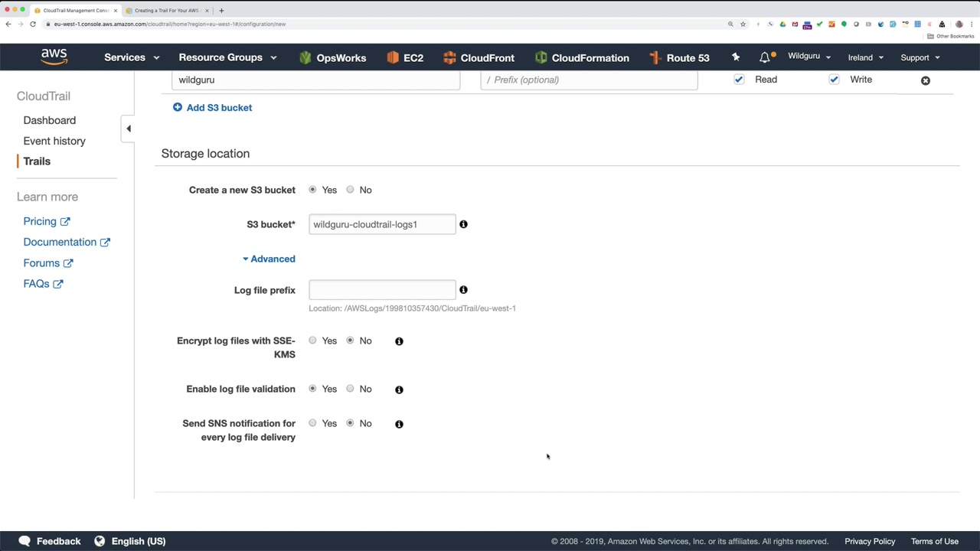Toggle the Write events checkbox
The image size is (980, 551).
(834, 80)
